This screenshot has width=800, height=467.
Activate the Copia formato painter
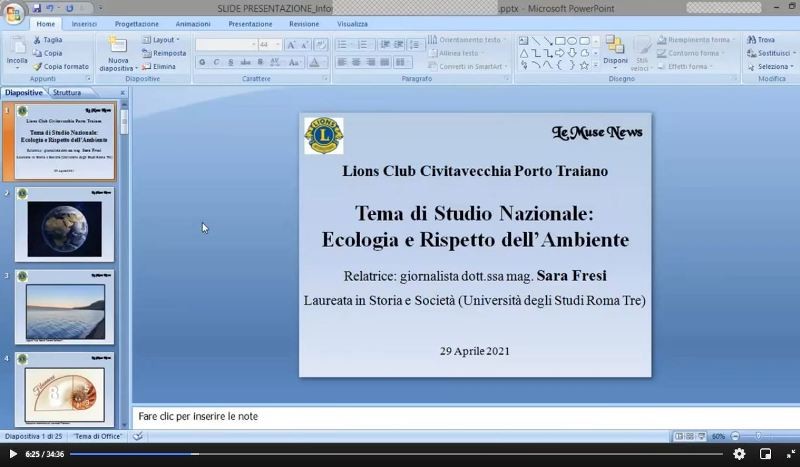coord(61,66)
